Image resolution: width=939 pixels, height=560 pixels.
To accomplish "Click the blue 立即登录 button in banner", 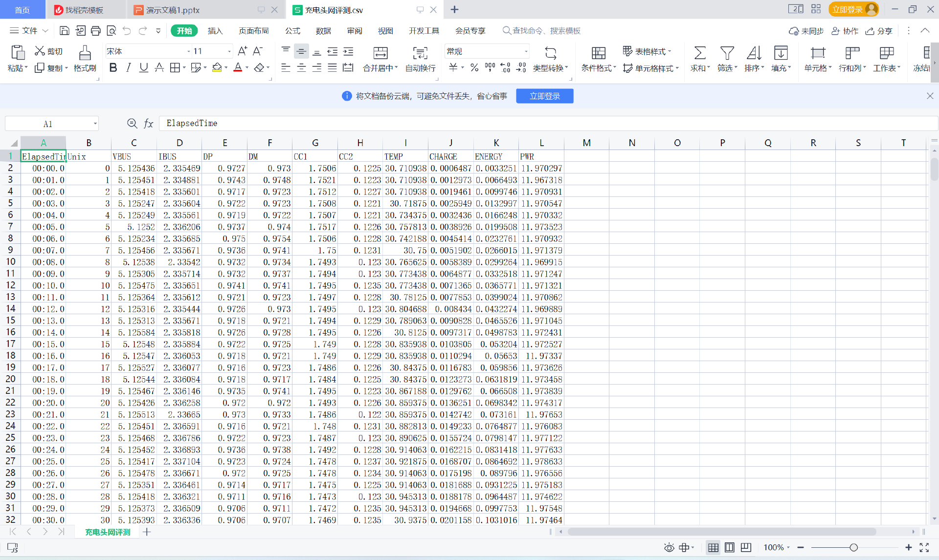I will coord(544,96).
